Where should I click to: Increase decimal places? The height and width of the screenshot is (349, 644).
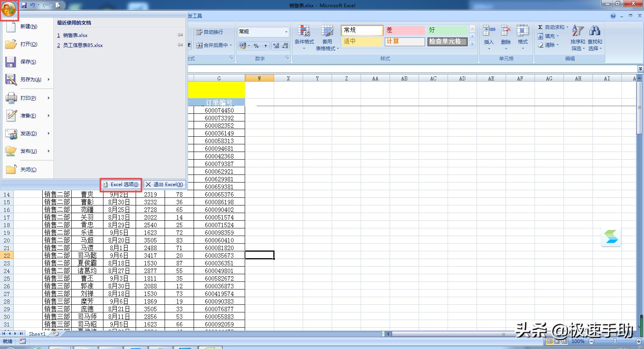point(276,46)
